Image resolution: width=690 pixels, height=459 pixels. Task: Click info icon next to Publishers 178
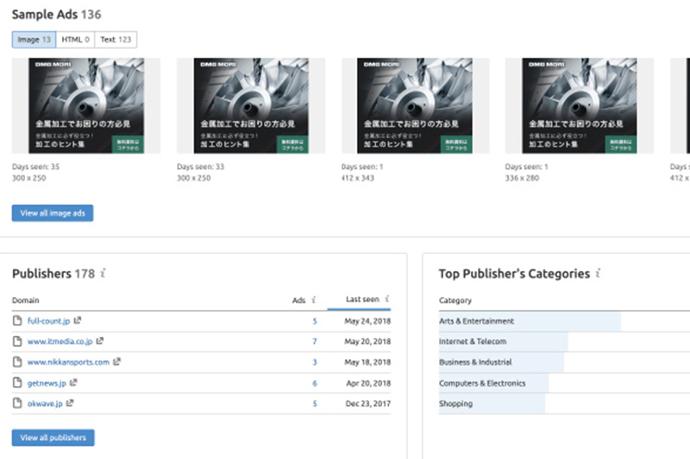pyautogui.click(x=104, y=274)
